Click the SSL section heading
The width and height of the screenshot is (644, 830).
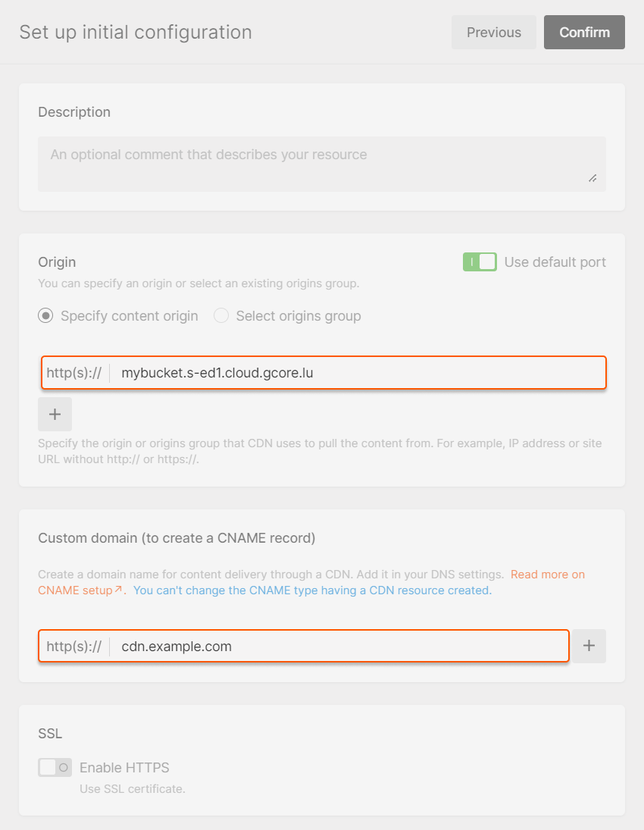pyautogui.click(x=49, y=733)
